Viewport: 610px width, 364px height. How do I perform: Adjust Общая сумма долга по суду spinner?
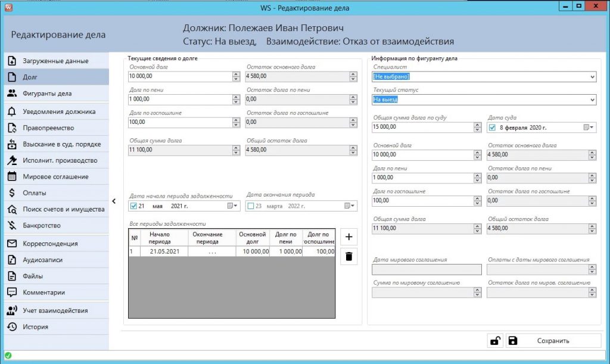pyautogui.click(x=478, y=127)
